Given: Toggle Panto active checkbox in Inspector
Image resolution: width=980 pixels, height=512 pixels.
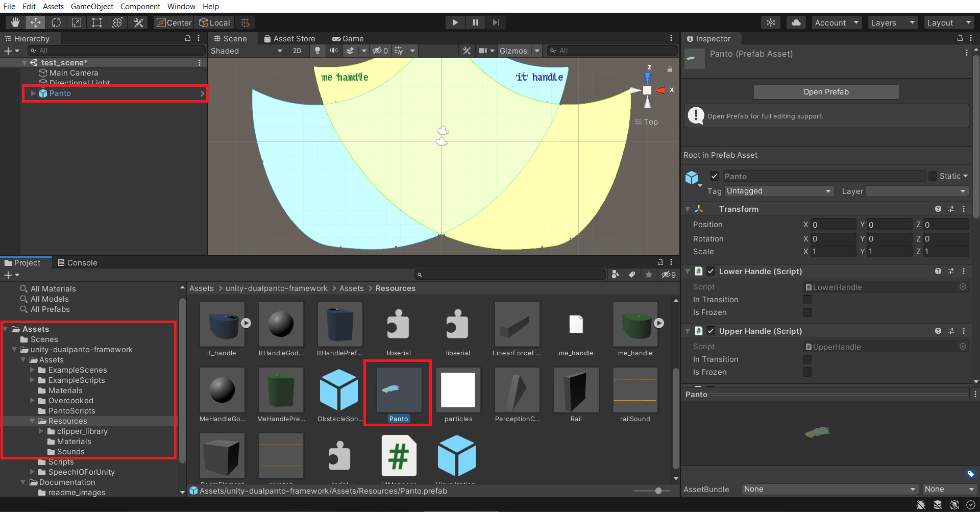Looking at the screenshot, I should click(x=714, y=176).
